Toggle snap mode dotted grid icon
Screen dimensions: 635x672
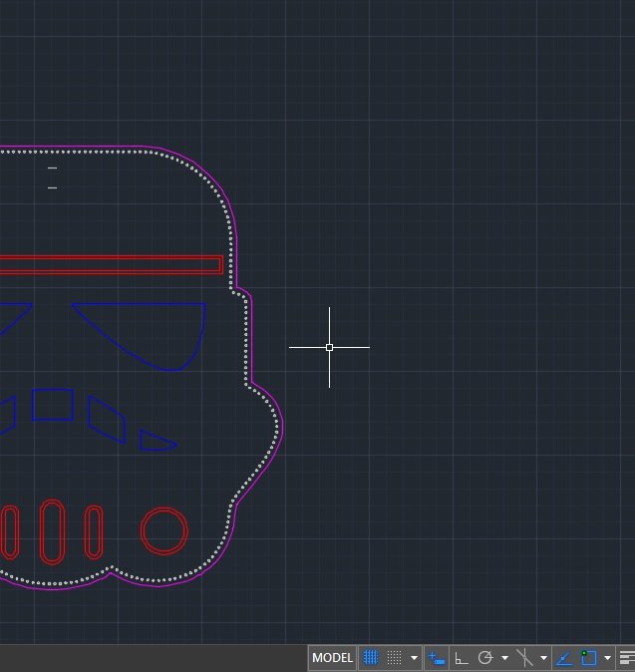pyautogui.click(x=394, y=657)
